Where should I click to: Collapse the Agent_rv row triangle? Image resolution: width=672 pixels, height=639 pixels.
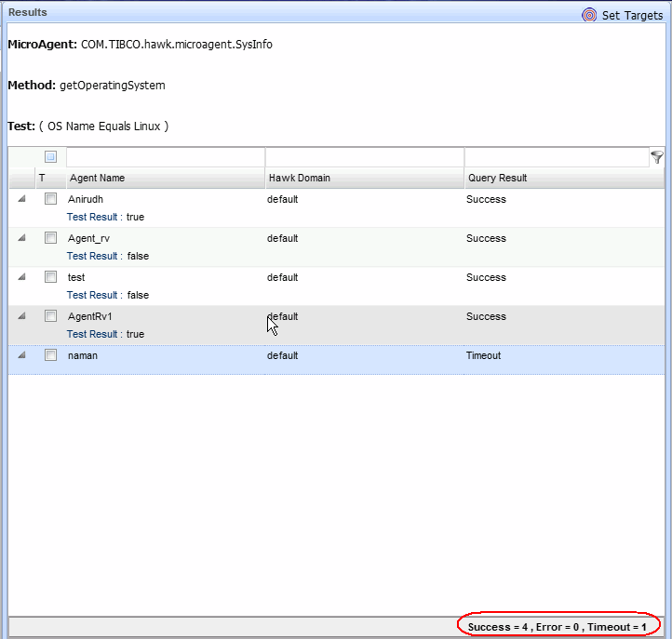(21, 238)
